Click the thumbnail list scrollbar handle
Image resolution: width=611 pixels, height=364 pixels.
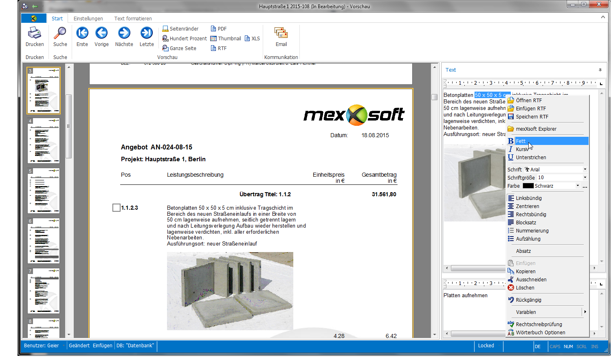(x=68, y=126)
